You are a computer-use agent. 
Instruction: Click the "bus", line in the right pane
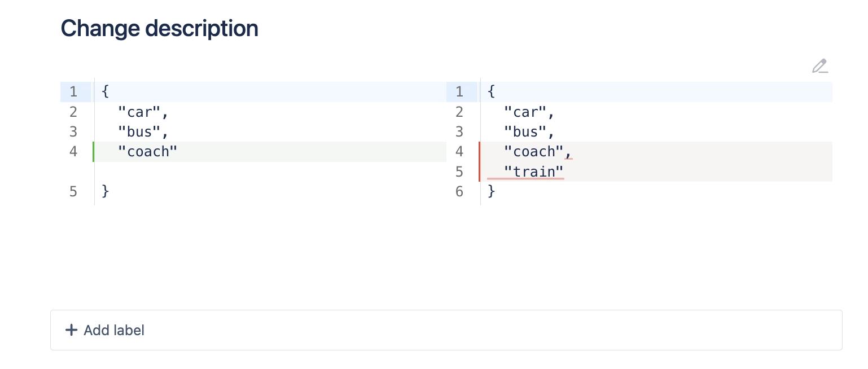pyautogui.click(x=529, y=132)
